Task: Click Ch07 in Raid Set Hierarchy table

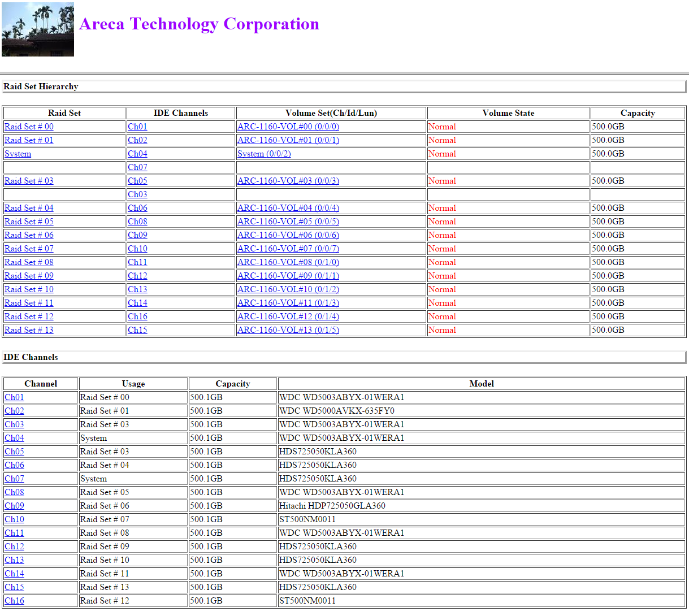Action: (x=137, y=167)
